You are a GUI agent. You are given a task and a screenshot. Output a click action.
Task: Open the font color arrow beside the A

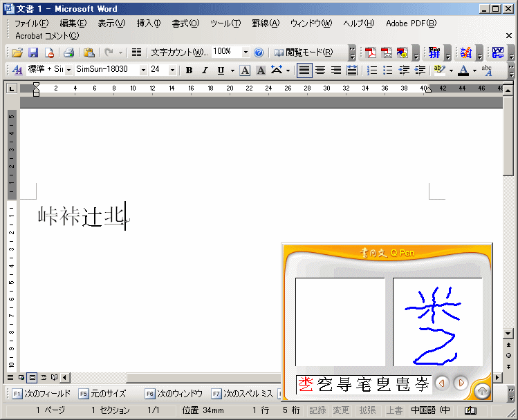[x=474, y=70]
